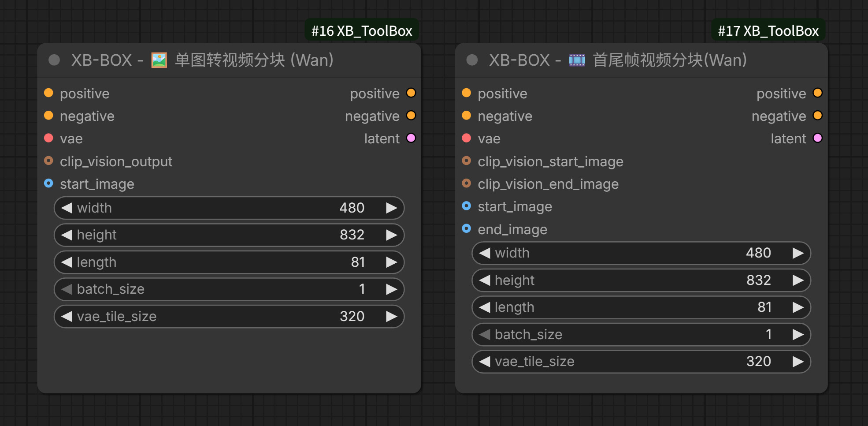Click the start_image input socket on node #16

49,183
